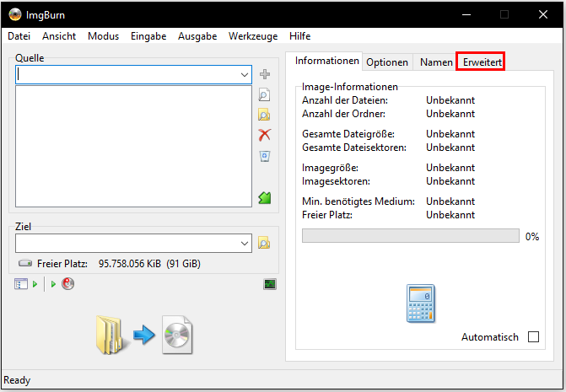Click the green play arrow beside queue icon
Image resolution: width=566 pixels, height=392 pixels.
(x=35, y=284)
